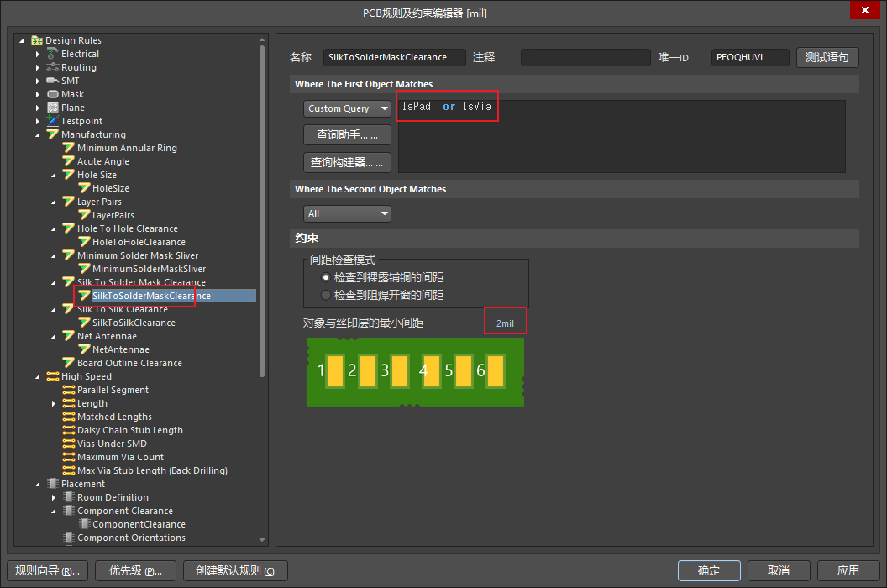The height and width of the screenshot is (588, 887).
Task: Click the 注释 comment field
Action: [585, 57]
